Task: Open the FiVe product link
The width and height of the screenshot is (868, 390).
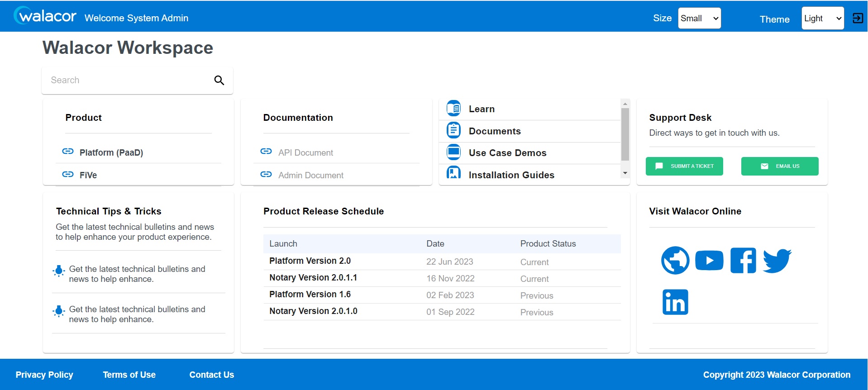Action: pos(88,175)
